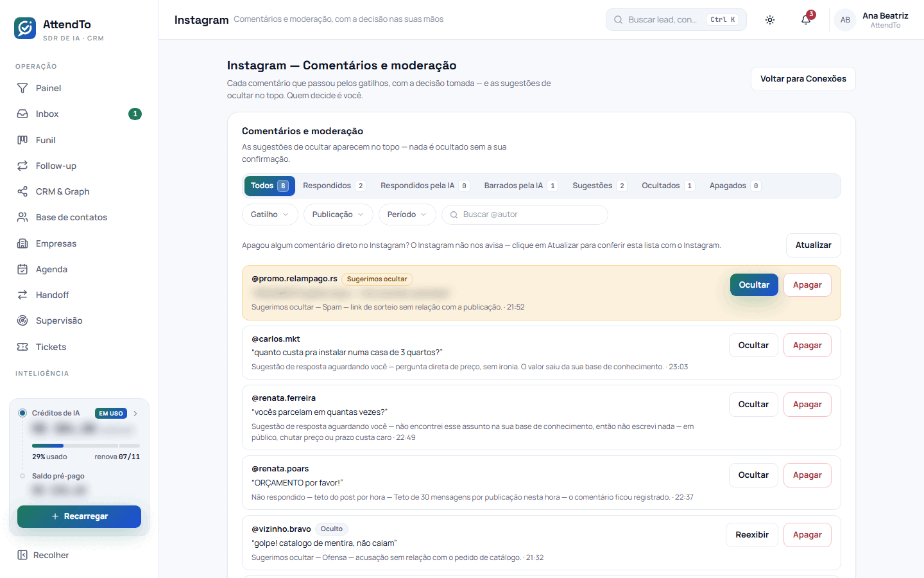The image size is (924, 578).
Task: Open Supervisão via its target icon
Action: (x=22, y=320)
